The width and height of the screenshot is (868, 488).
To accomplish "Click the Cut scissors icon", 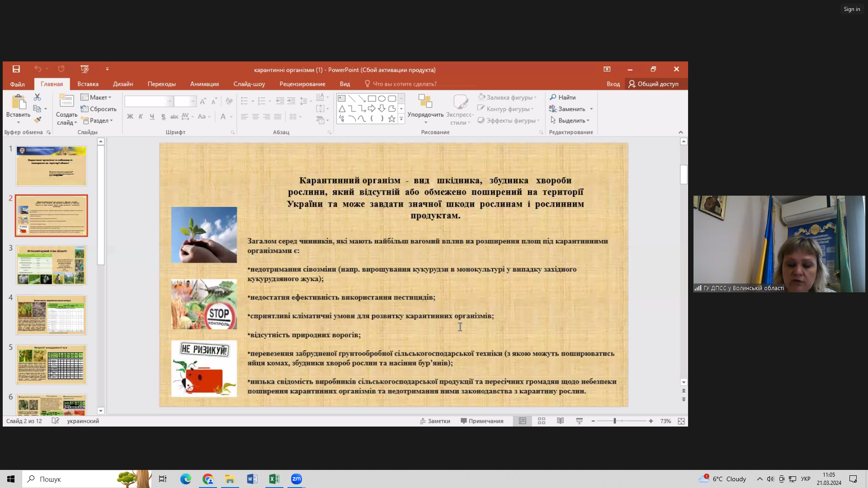I will coord(37,97).
